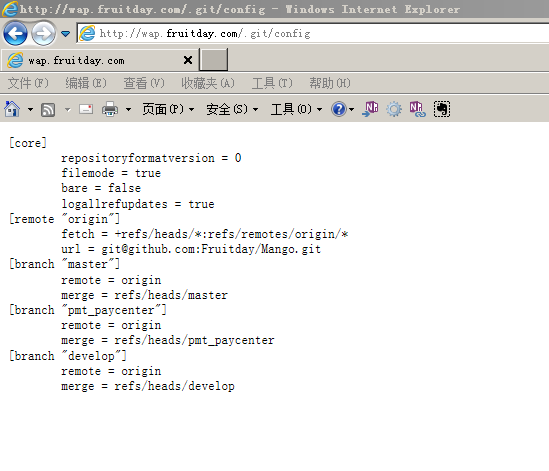549x471 pixels.
Task: Select the wap.fruitday.com tab
Action: 100,60
